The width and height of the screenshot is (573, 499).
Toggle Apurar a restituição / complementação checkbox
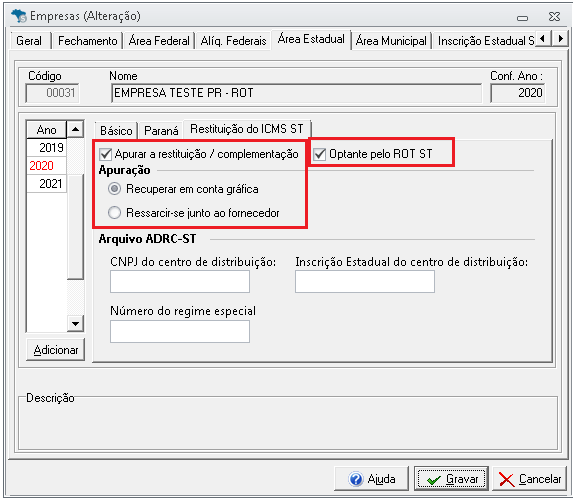coord(106,154)
